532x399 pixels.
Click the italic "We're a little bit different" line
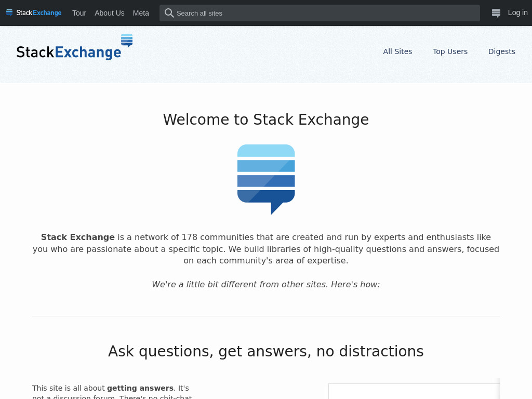(x=265, y=284)
